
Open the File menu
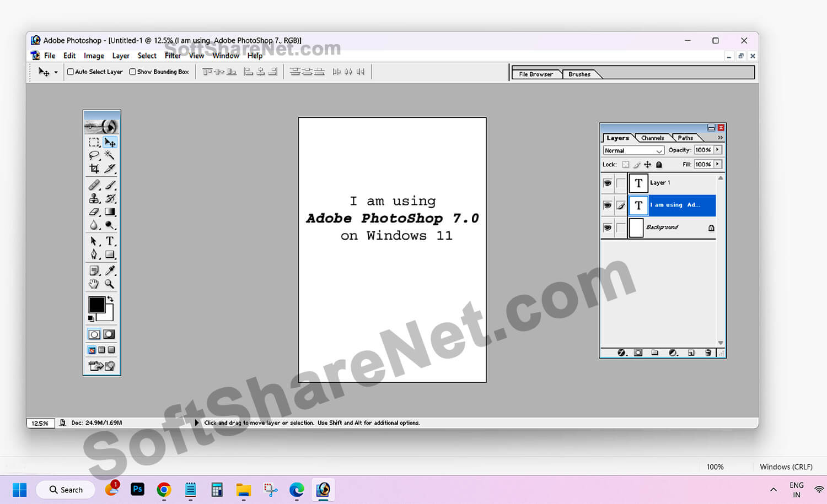[50, 56]
